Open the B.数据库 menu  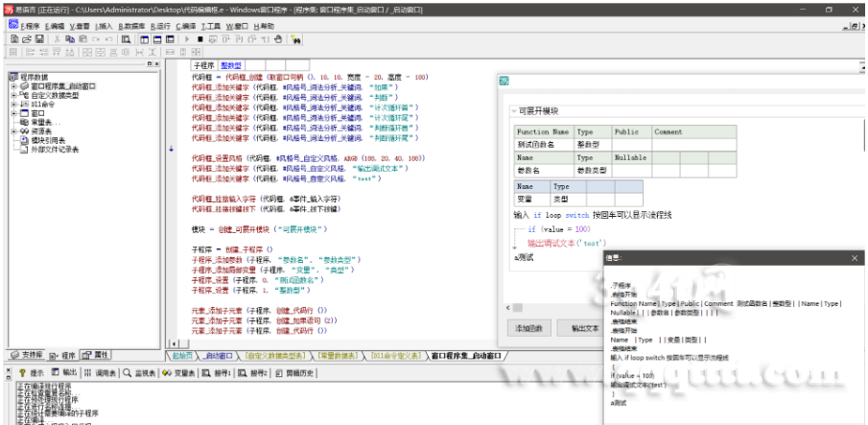pyautogui.click(x=131, y=26)
